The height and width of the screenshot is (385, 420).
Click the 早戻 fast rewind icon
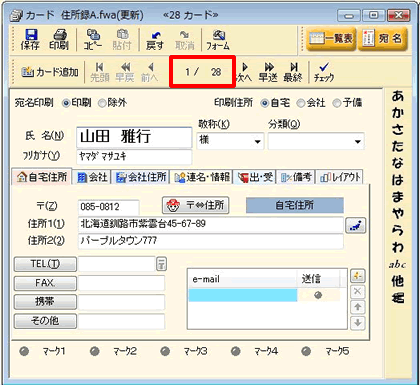[125, 72]
